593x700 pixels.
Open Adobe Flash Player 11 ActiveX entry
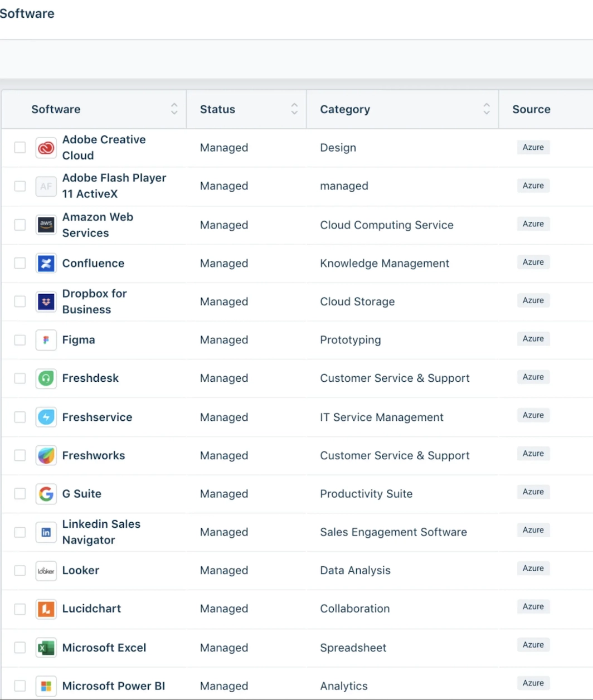pos(114,186)
